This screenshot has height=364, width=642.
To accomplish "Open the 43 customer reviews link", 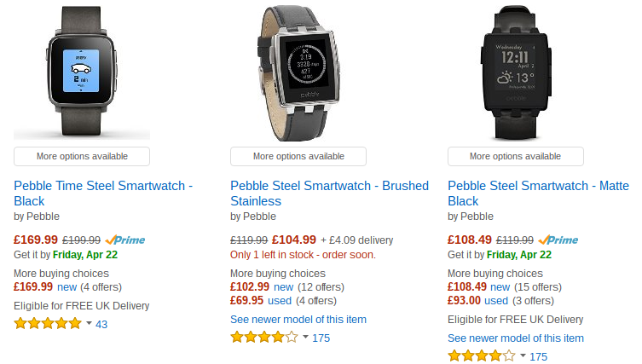I will (x=101, y=324).
